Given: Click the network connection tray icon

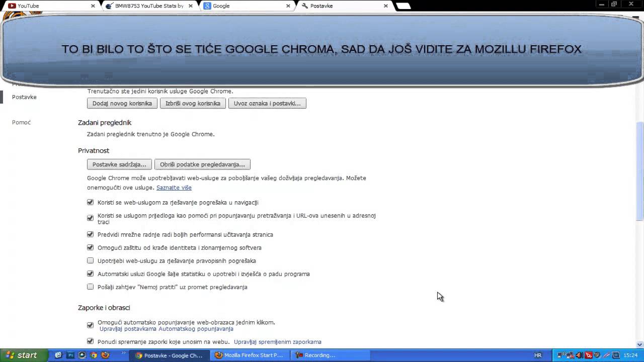Looking at the screenshot, I should click(560, 355).
